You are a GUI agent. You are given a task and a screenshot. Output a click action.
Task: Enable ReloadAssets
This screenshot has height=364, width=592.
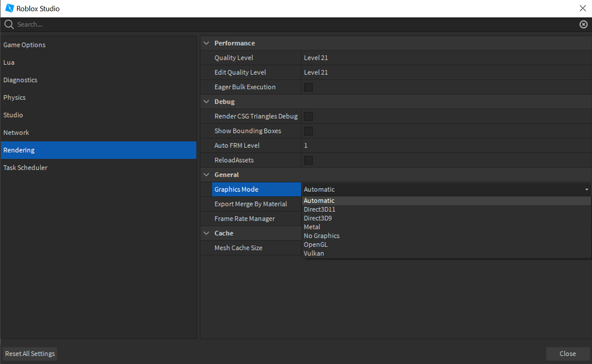[x=307, y=160]
